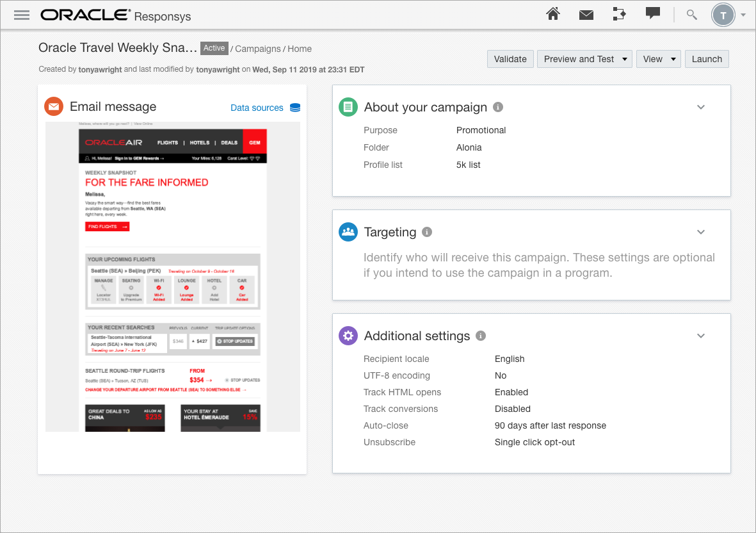Open user avatar T menu
756x533 pixels.
point(723,15)
